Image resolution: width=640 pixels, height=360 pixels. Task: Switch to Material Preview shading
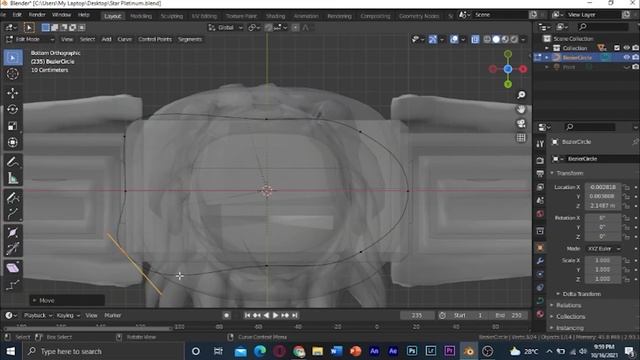click(505, 40)
